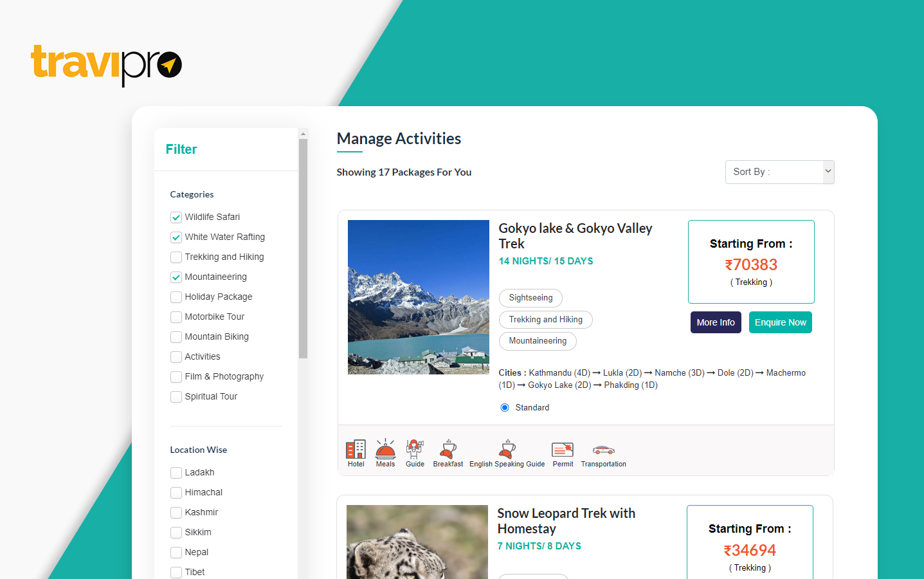This screenshot has height=579, width=924.
Task: Click the Hotel amenity icon
Action: click(x=356, y=449)
